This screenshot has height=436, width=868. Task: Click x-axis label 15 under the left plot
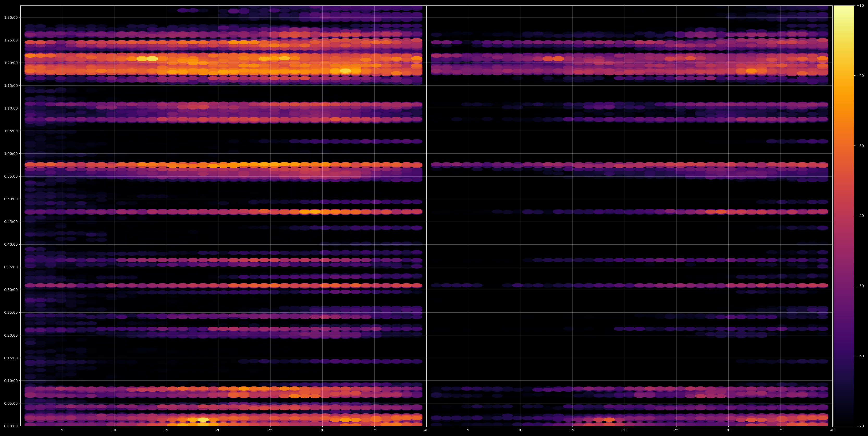166,430
